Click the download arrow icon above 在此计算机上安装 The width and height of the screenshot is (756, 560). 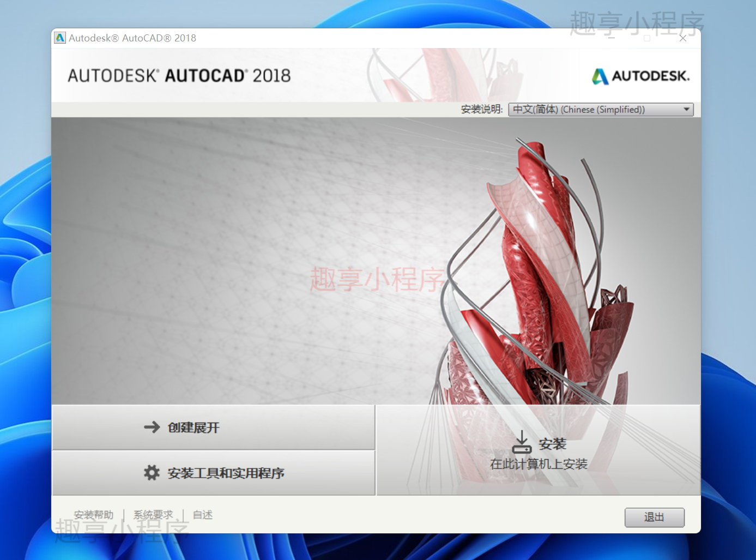[522, 442]
